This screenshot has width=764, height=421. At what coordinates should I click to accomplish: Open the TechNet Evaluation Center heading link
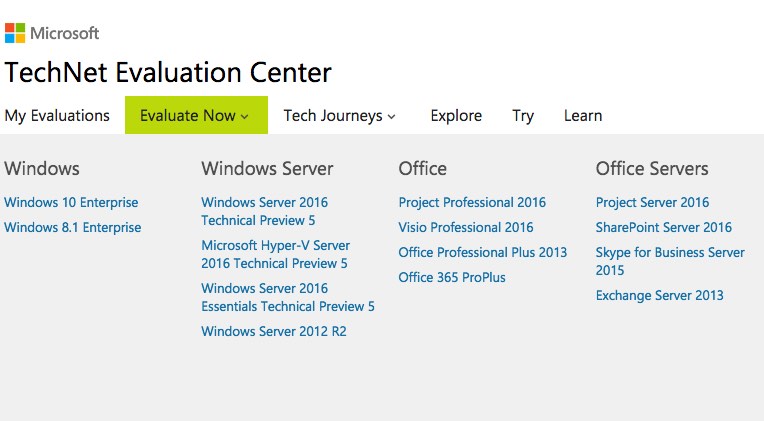[168, 73]
